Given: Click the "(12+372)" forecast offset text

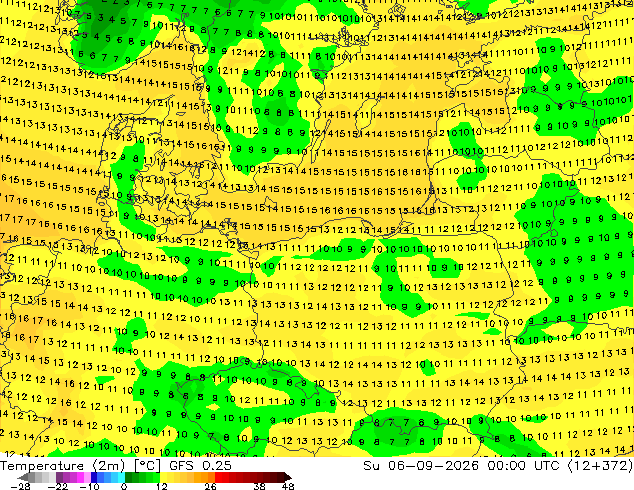Looking at the screenshot, I should [x=600, y=465].
